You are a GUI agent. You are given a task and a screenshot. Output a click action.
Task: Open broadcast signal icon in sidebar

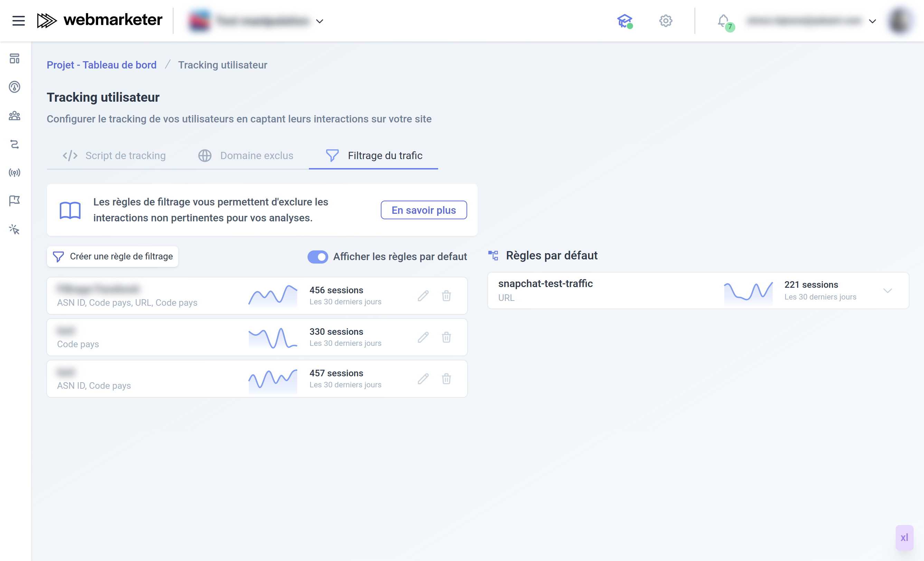15,173
